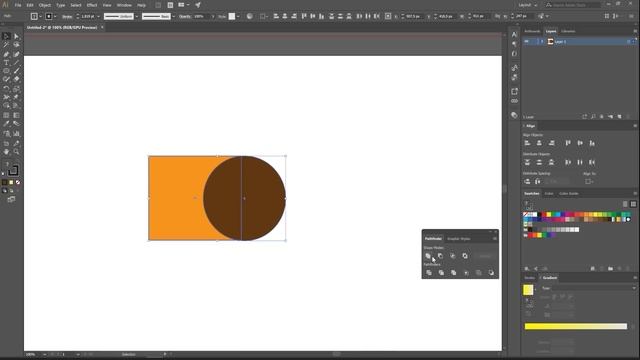Image resolution: width=640 pixels, height=360 pixels.
Task: Click Vertical Align Top in Align panel
Action: (568, 143)
